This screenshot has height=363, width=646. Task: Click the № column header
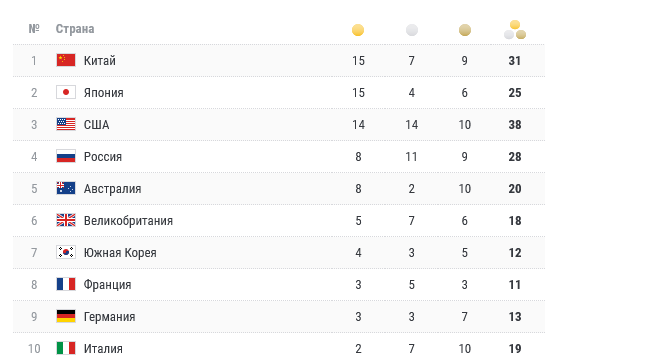pyautogui.click(x=34, y=29)
